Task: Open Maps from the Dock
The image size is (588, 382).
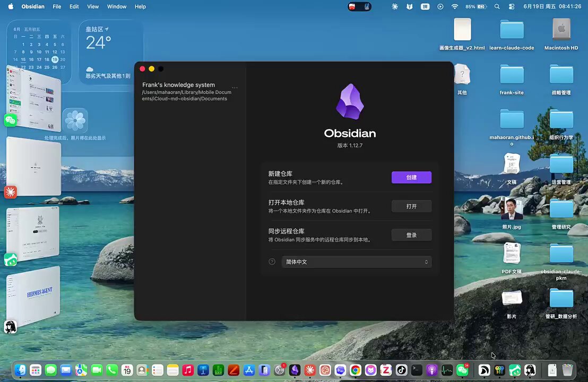Action: pyautogui.click(x=81, y=370)
